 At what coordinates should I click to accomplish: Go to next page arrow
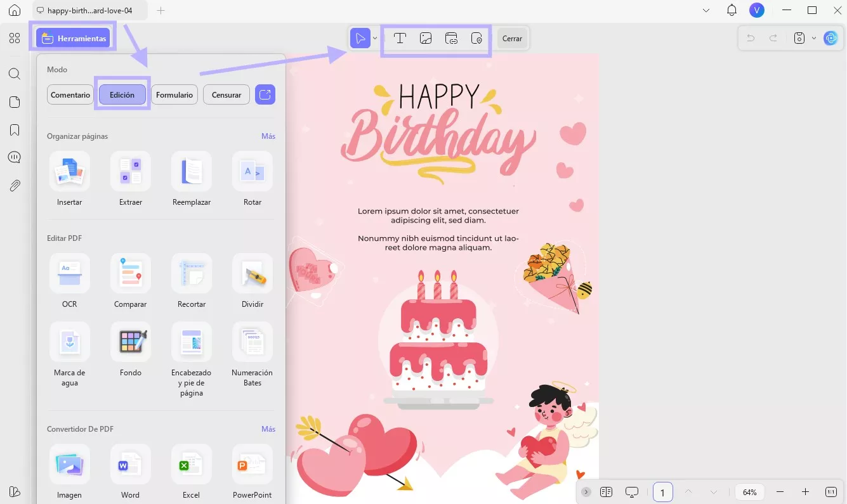(714, 492)
